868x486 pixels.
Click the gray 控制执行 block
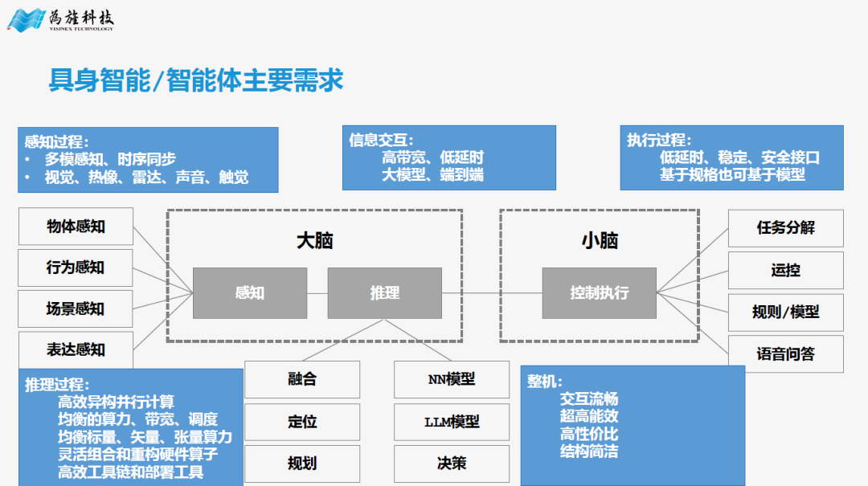(x=600, y=293)
